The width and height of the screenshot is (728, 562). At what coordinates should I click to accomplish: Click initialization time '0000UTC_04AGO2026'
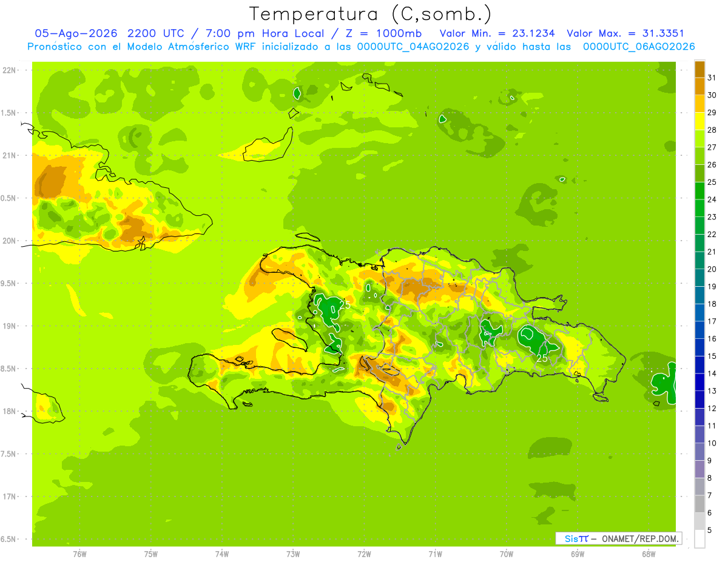tap(413, 47)
